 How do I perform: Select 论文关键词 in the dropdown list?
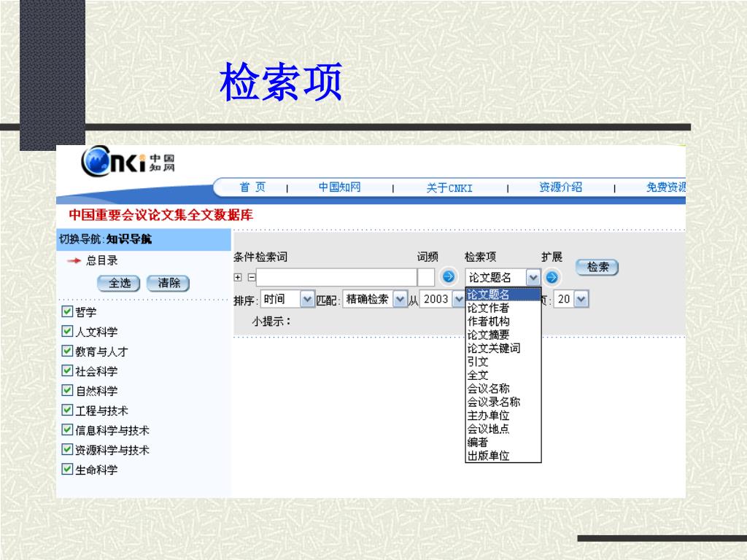[x=503, y=348]
